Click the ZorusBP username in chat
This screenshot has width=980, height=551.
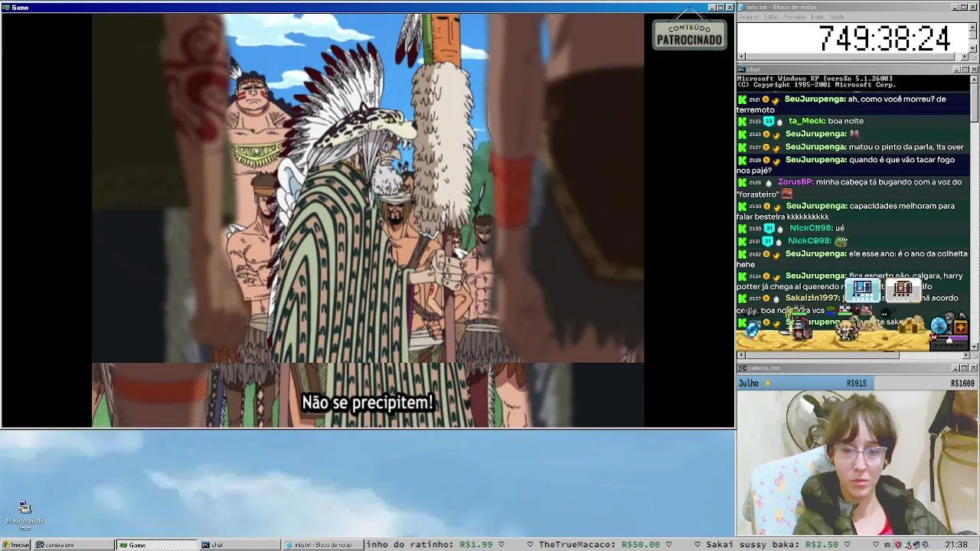[x=795, y=182]
